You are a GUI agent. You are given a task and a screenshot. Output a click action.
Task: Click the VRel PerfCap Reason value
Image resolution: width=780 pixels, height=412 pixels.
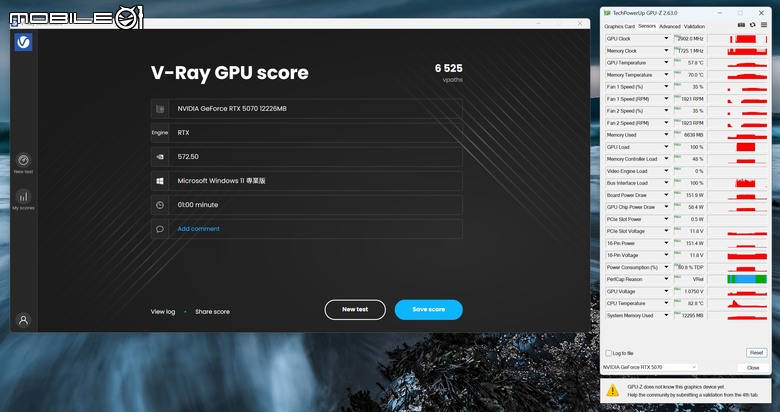tap(698, 280)
